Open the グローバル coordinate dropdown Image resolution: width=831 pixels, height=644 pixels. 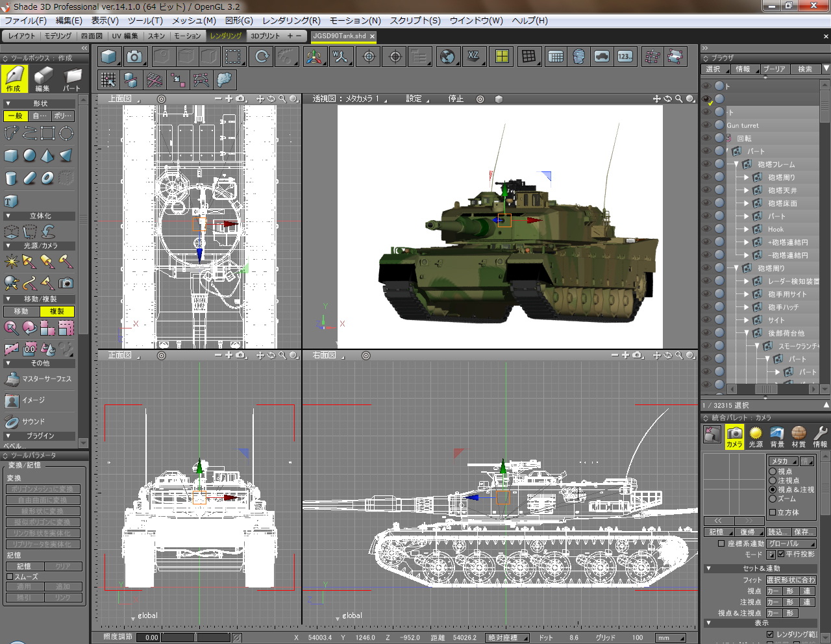(x=791, y=543)
